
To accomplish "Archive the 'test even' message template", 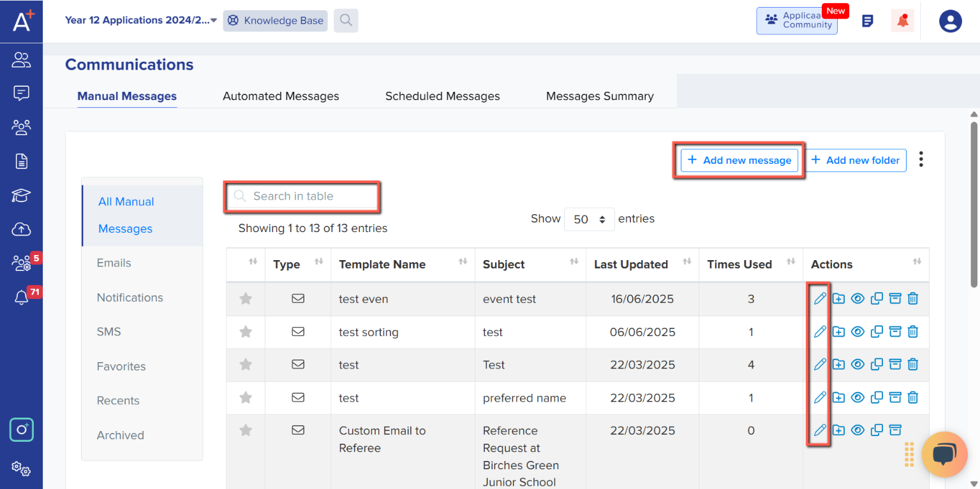I will [x=895, y=298].
